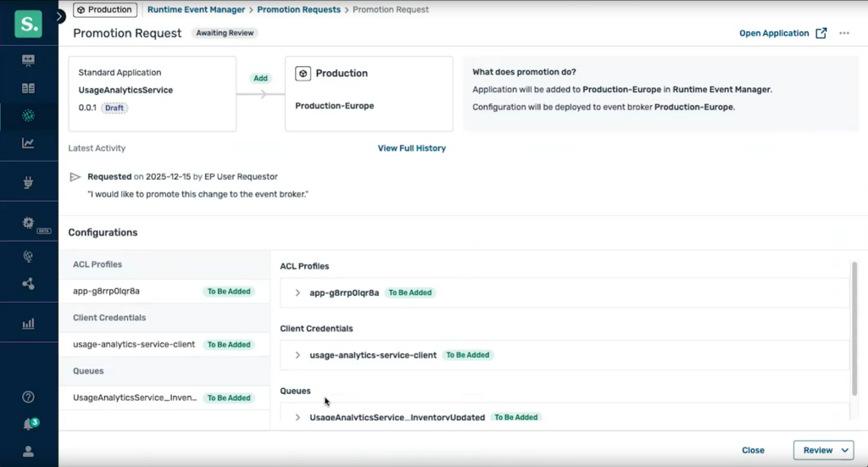Open the Designer icon in sidebar
Viewport: 868px width, 467px height.
coord(28,60)
